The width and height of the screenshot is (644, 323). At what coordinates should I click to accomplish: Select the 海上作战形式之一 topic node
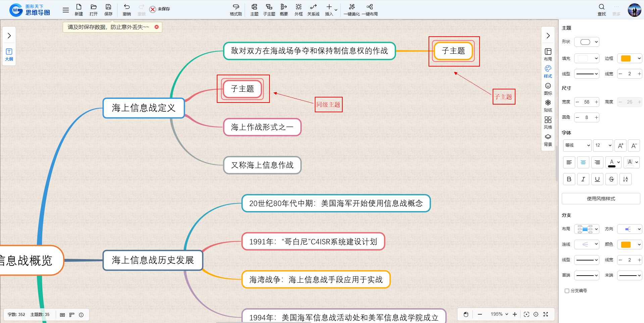[262, 127]
